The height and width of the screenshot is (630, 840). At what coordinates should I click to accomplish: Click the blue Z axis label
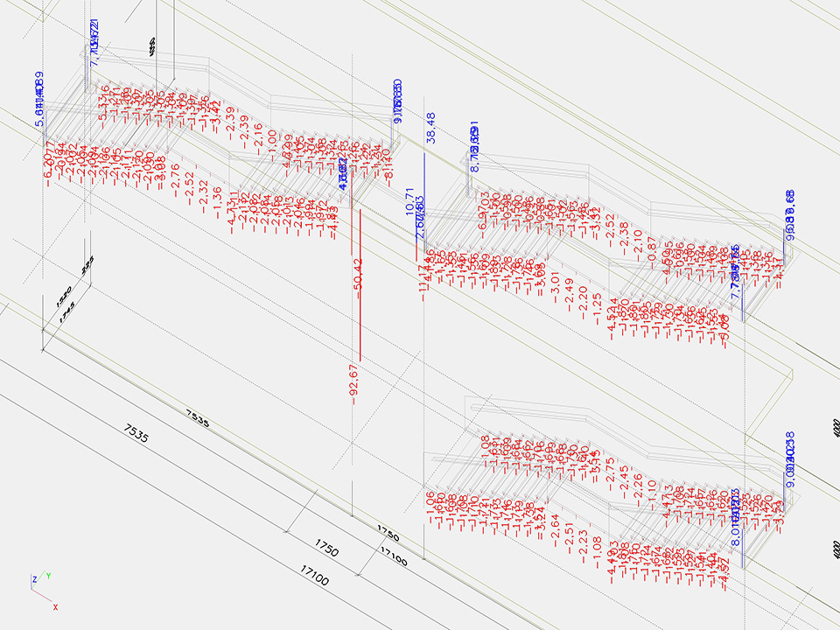[33, 579]
